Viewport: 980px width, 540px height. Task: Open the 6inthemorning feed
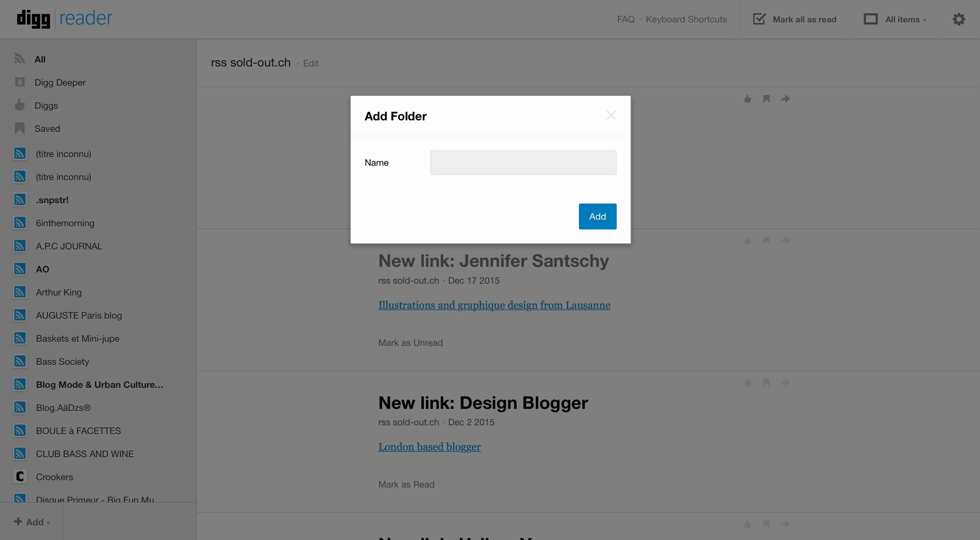click(65, 223)
